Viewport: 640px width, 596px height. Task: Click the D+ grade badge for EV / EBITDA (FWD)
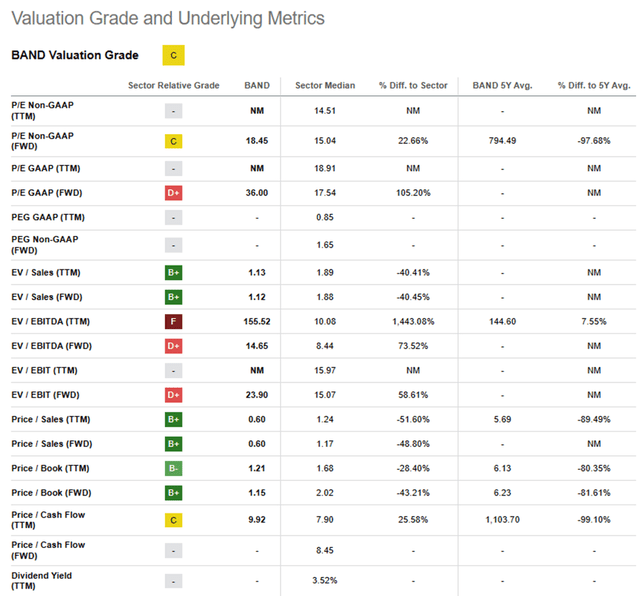tap(173, 346)
